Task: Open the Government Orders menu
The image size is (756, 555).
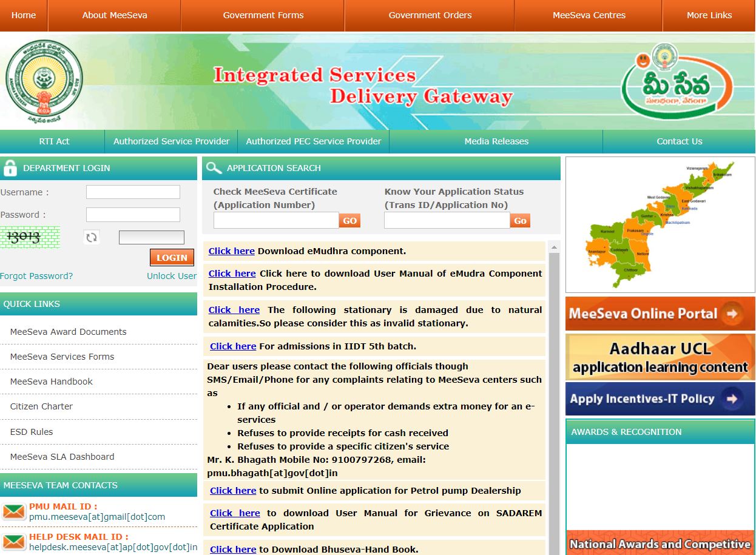Action: click(x=429, y=15)
